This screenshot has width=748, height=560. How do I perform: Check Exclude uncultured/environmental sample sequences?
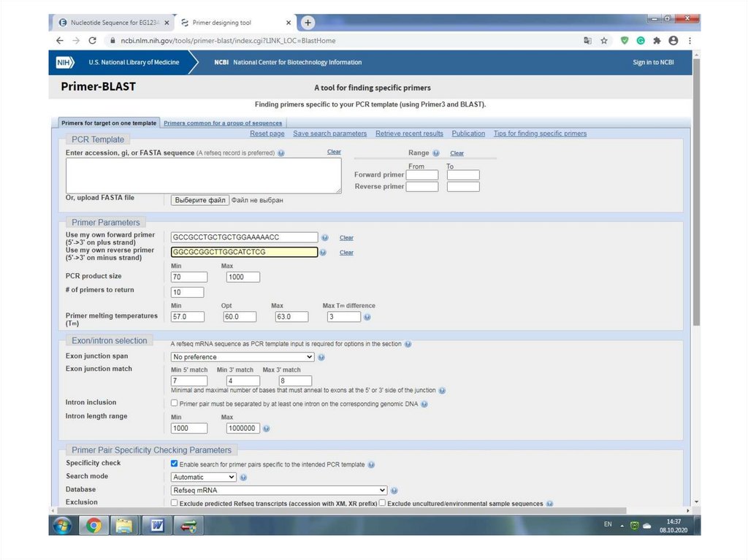382,503
